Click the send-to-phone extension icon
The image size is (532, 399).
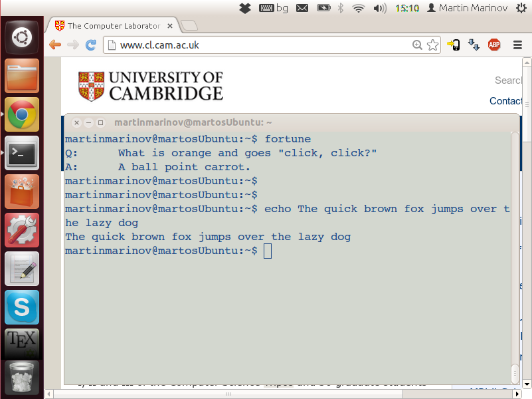click(454, 45)
